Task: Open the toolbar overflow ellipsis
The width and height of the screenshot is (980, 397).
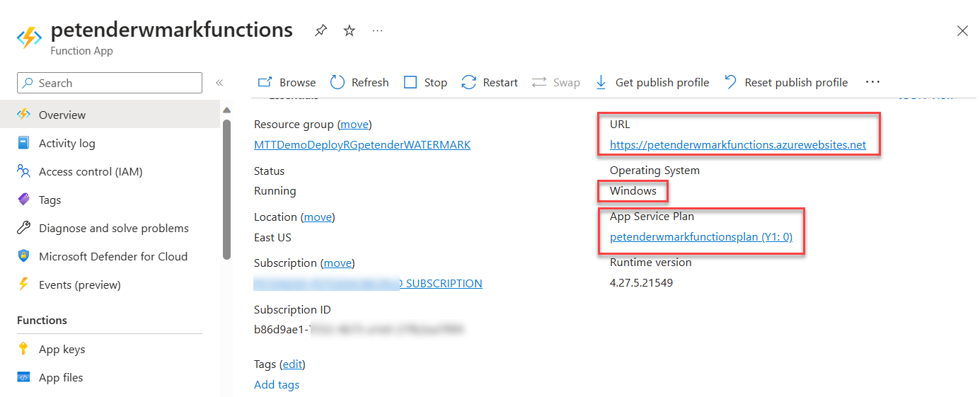Action: click(872, 83)
